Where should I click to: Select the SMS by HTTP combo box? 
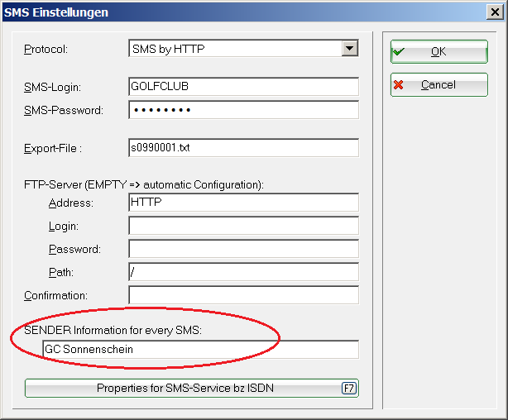pyautogui.click(x=243, y=49)
